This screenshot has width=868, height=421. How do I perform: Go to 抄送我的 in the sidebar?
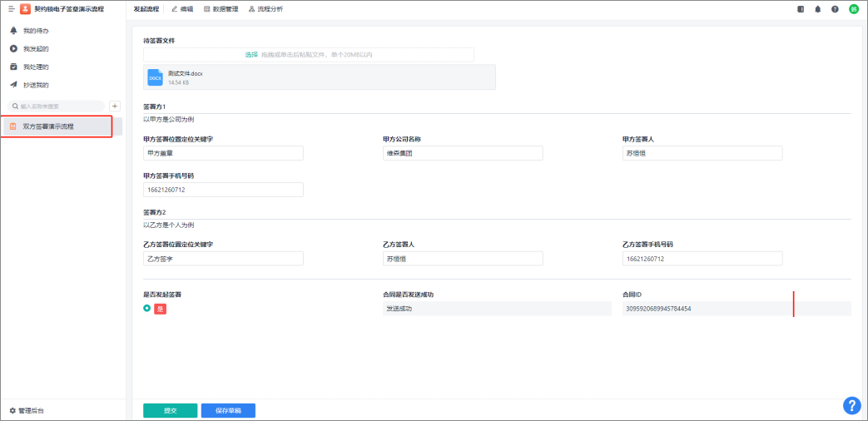[x=35, y=85]
